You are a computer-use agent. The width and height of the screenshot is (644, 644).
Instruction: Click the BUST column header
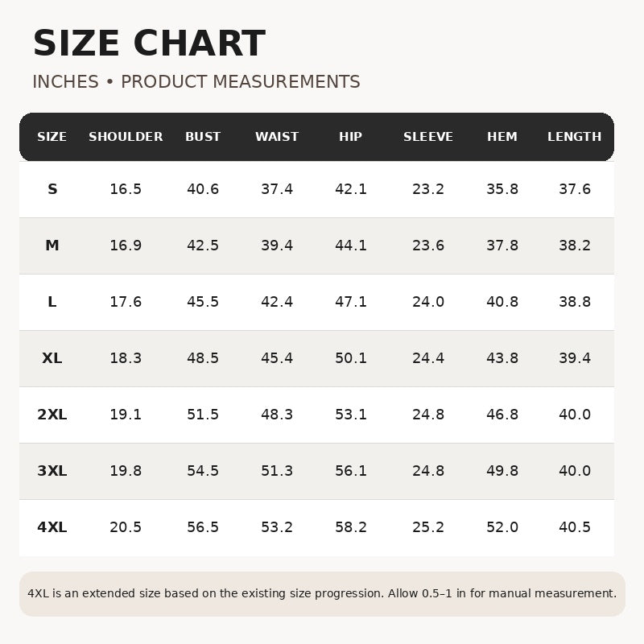pos(203,137)
